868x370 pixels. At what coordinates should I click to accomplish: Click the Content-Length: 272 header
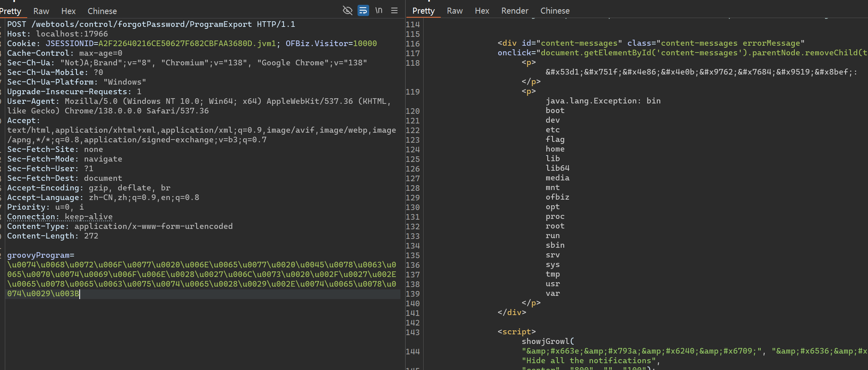pyautogui.click(x=52, y=236)
